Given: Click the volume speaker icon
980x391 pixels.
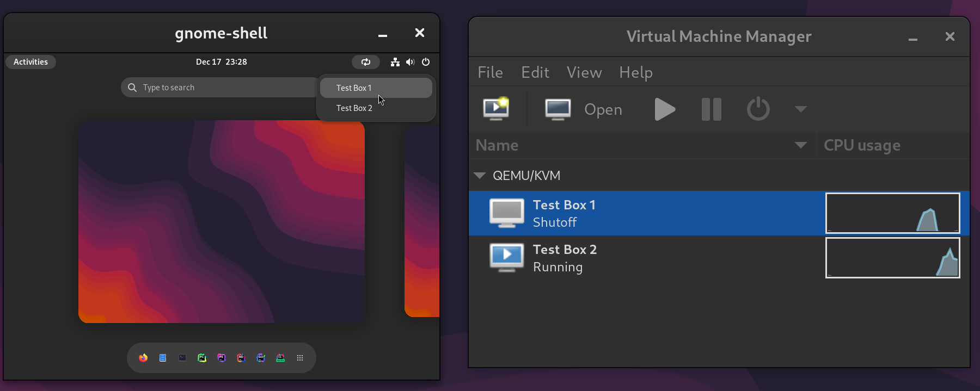Looking at the screenshot, I should [x=411, y=62].
